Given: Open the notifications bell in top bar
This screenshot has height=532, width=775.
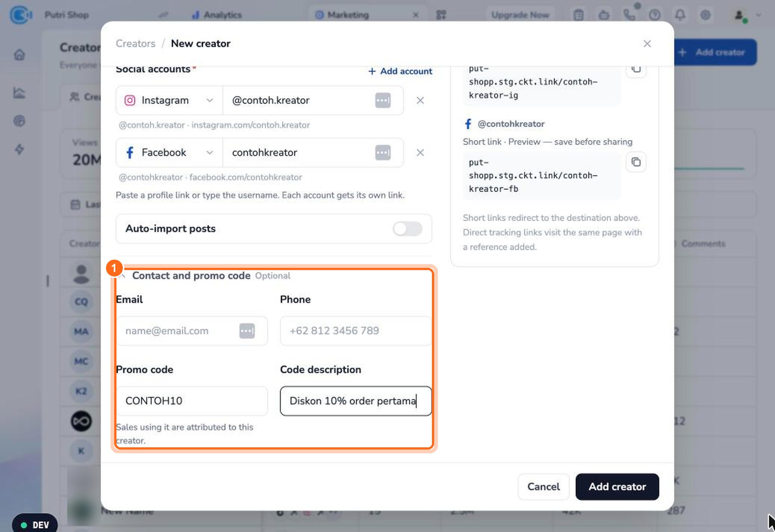Looking at the screenshot, I should [x=680, y=15].
